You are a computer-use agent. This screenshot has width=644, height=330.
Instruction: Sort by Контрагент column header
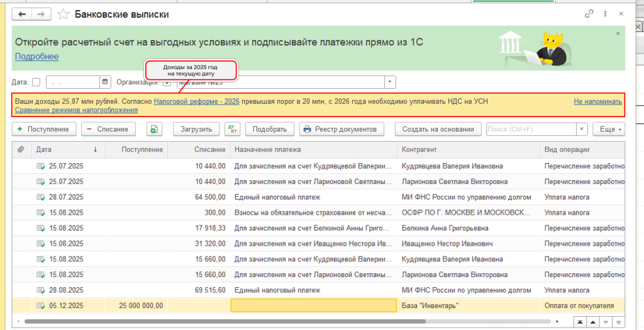[x=468, y=150]
